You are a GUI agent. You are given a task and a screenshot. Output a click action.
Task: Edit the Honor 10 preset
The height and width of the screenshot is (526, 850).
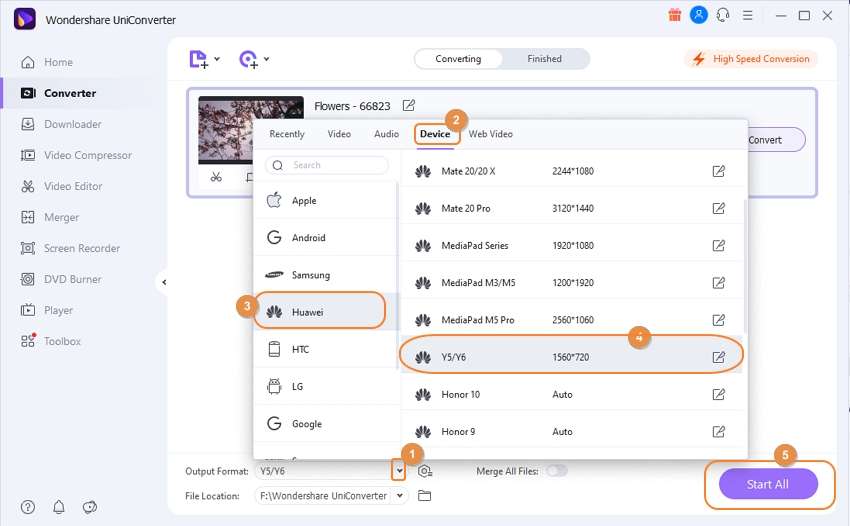718,394
